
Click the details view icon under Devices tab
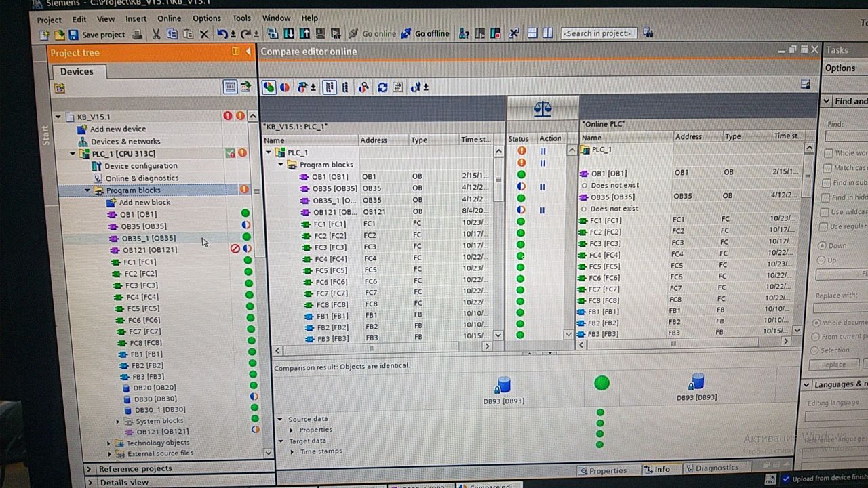(x=230, y=87)
